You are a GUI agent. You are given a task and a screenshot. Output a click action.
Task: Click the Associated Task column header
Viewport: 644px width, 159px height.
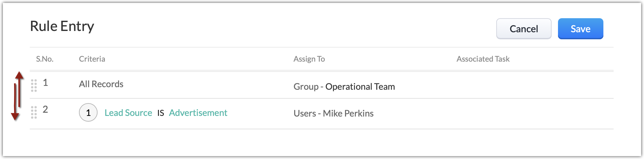[x=483, y=59]
